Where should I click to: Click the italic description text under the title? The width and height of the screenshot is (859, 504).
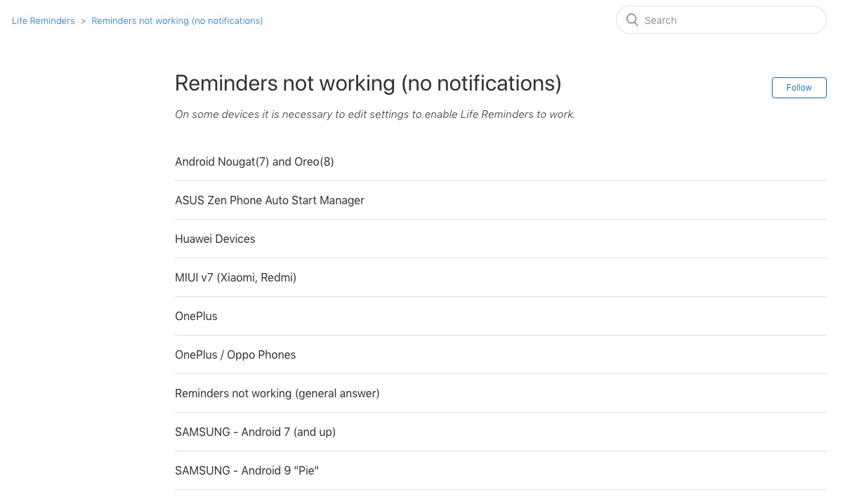pos(375,114)
